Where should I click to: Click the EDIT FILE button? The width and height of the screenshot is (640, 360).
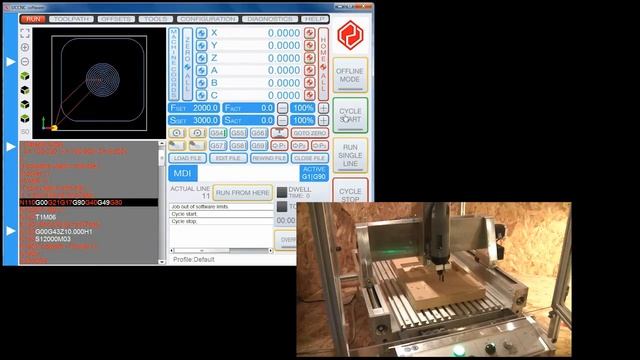(228, 158)
